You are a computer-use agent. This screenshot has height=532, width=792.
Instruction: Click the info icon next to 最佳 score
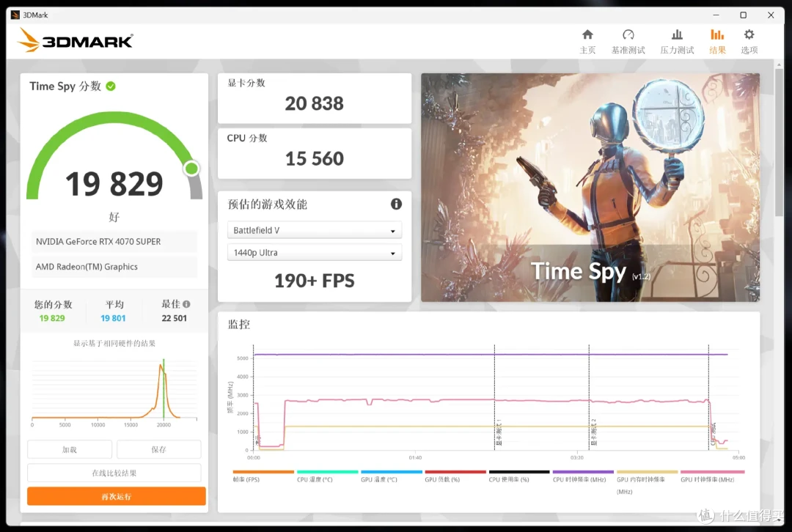(186, 304)
